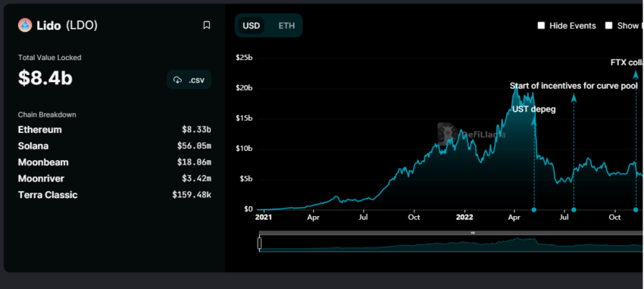Click the $3.42m Moonriver value

196,179
